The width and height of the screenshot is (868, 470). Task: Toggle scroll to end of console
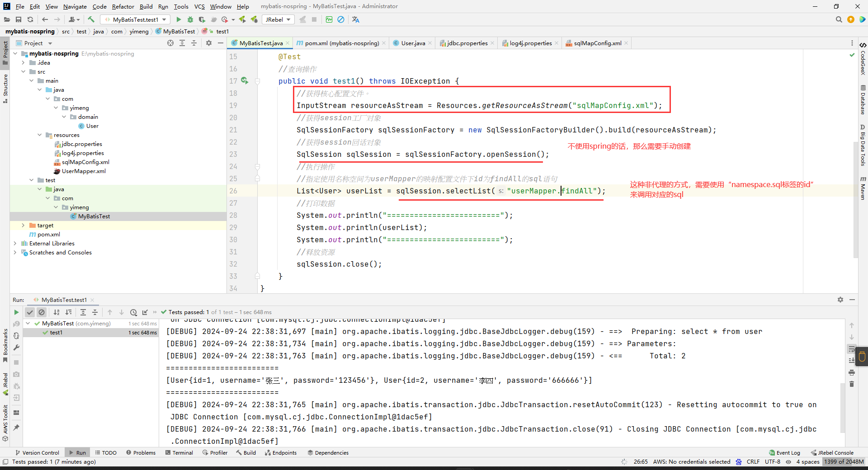(x=852, y=361)
